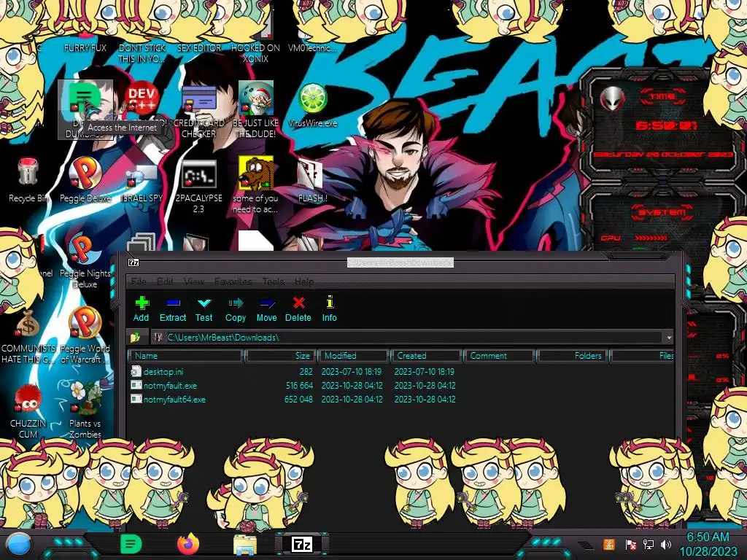Open the Edit menu in 7-Zip
This screenshot has width=747, height=560.
click(x=165, y=281)
